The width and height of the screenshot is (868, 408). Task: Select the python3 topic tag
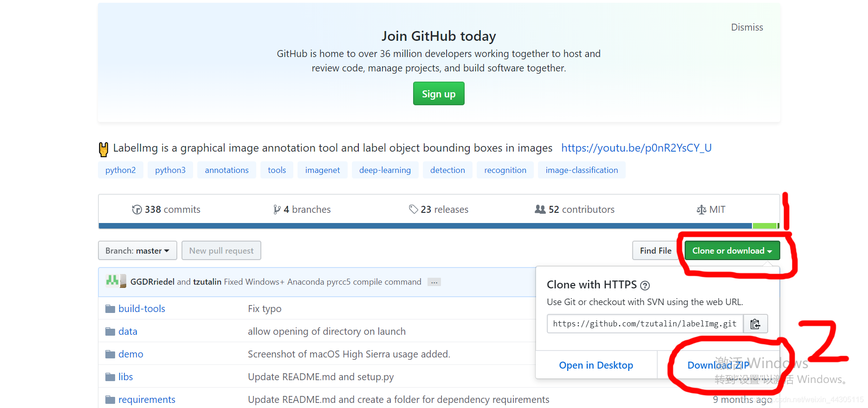[x=170, y=170]
